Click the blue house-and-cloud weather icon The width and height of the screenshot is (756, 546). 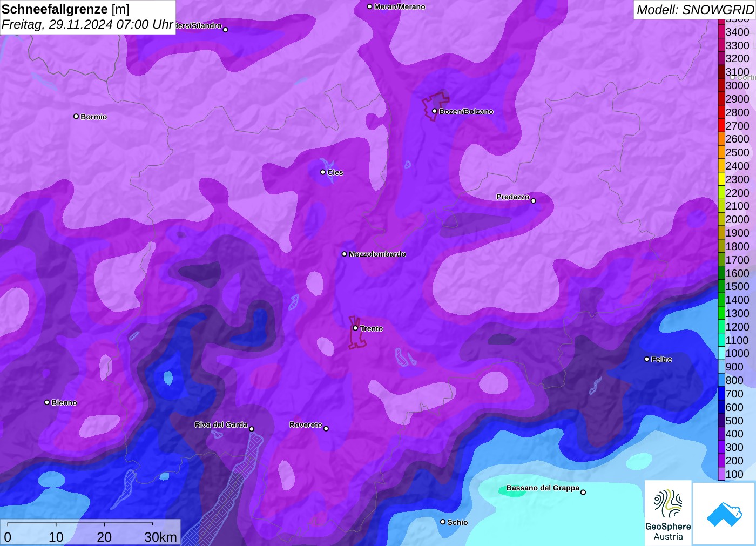tap(724, 514)
